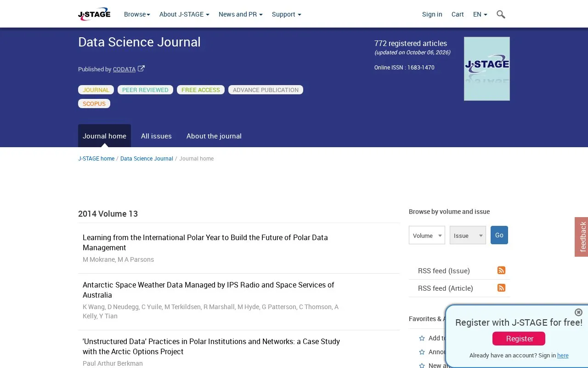Open the feedback side tab
The height and width of the screenshot is (368, 588).
point(582,237)
